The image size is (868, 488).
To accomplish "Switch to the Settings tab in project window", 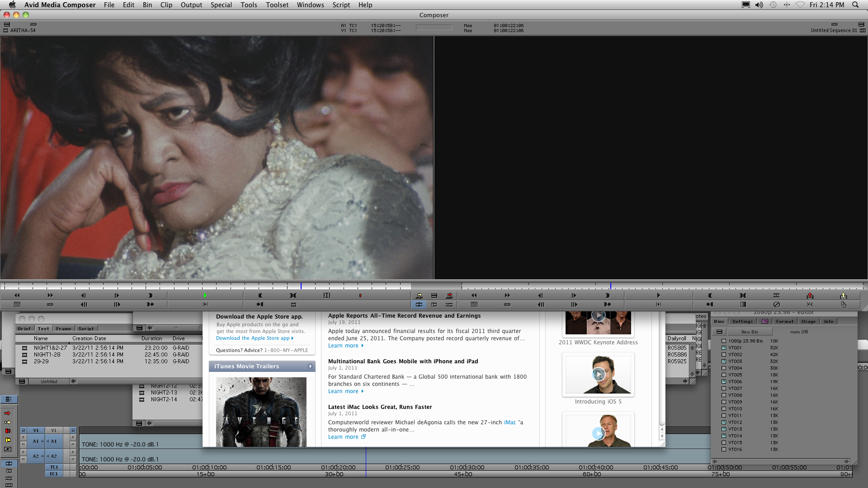I will 742,322.
